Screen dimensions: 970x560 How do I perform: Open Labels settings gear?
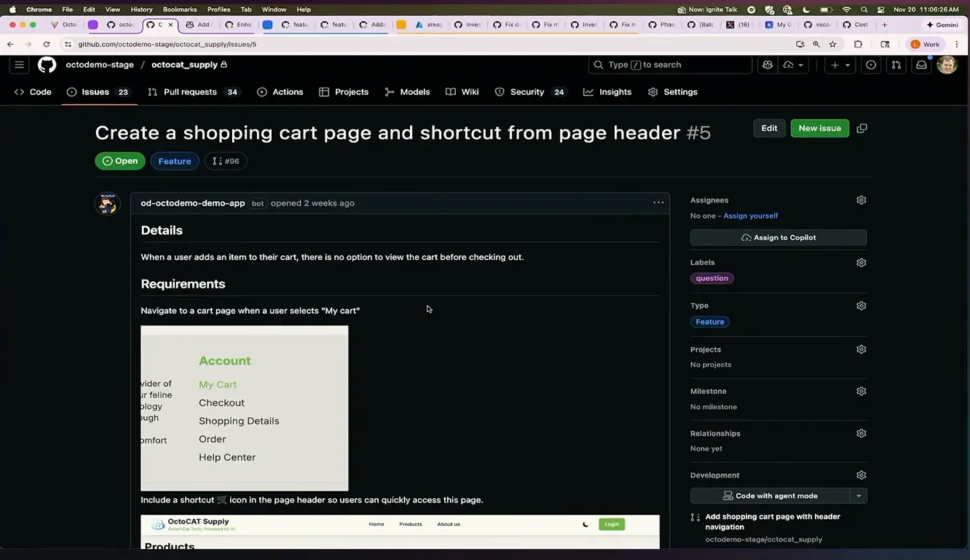pos(861,263)
